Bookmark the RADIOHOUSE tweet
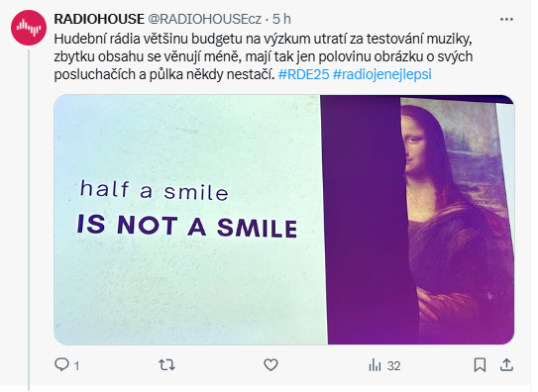The image size is (538, 392). coord(480,365)
